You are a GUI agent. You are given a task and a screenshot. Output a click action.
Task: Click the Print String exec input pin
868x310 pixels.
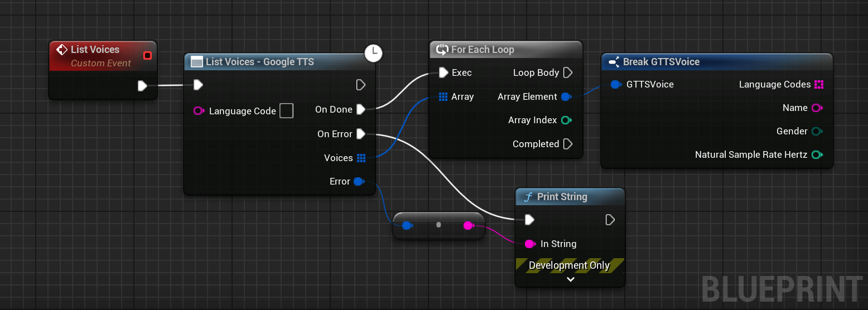point(530,220)
